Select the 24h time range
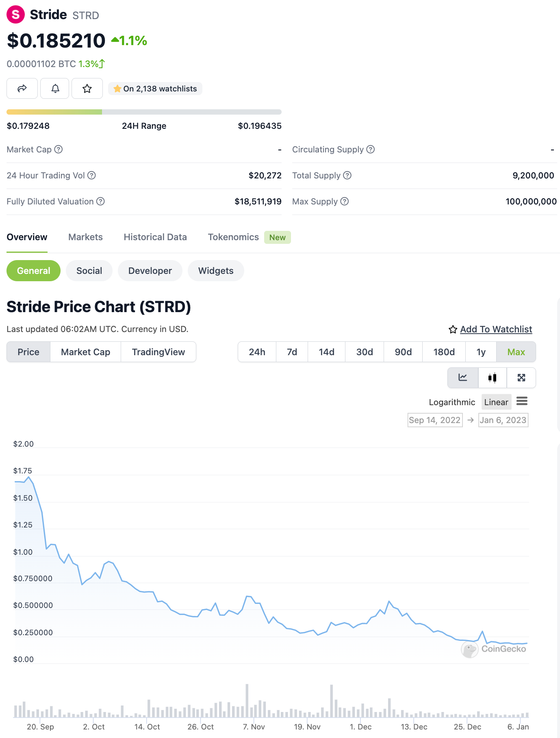The image size is (560, 738). (257, 352)
